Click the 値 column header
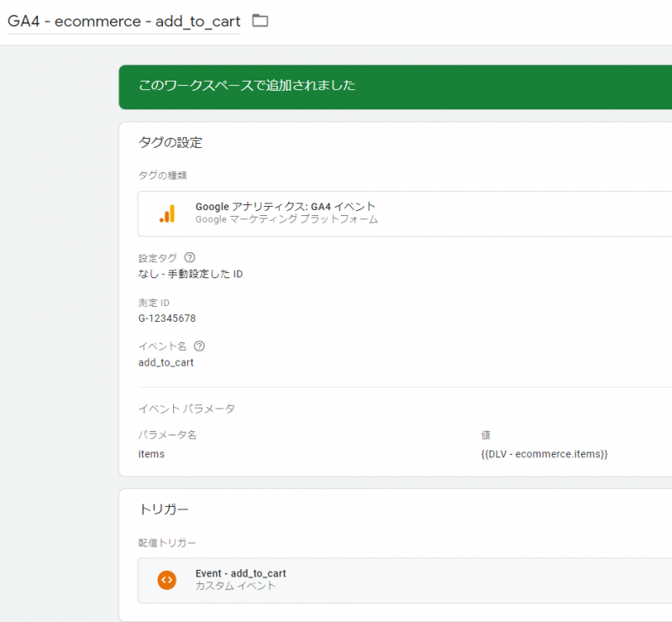 (x=486, y=435)
